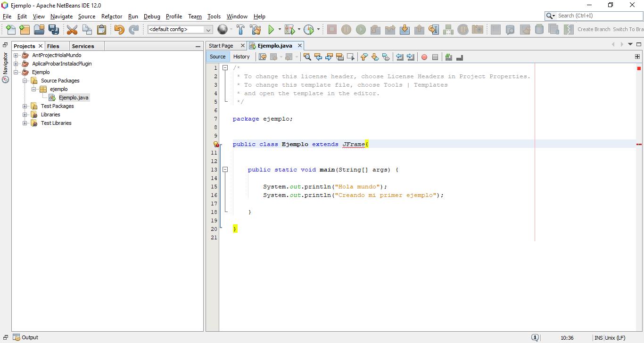Open the Output panel button
644x343 pixels.
tap(26, 337)
